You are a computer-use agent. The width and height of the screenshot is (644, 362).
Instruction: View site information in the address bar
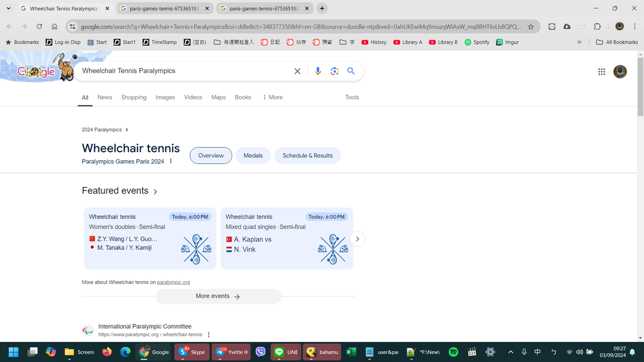click(73, 26)
